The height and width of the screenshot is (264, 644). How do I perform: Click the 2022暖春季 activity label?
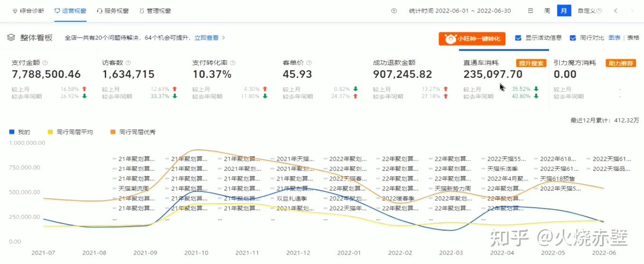tap(399, 198)
